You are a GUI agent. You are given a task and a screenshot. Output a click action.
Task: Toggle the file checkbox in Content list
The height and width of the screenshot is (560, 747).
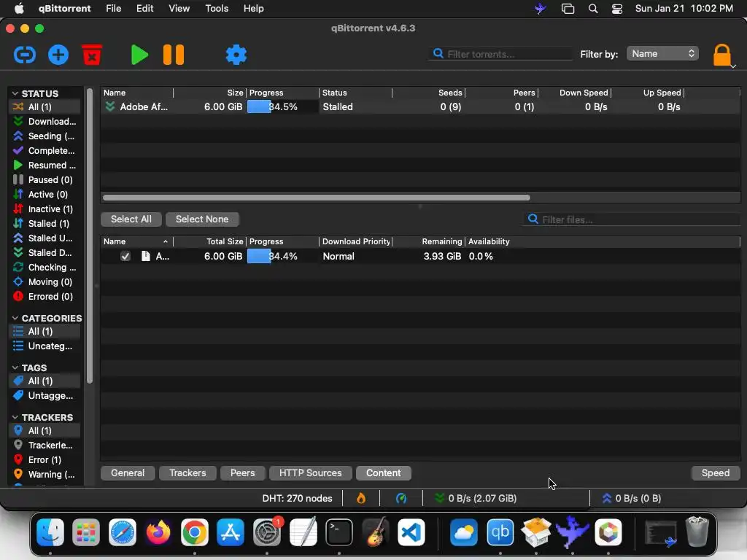(x=125, y=256)
